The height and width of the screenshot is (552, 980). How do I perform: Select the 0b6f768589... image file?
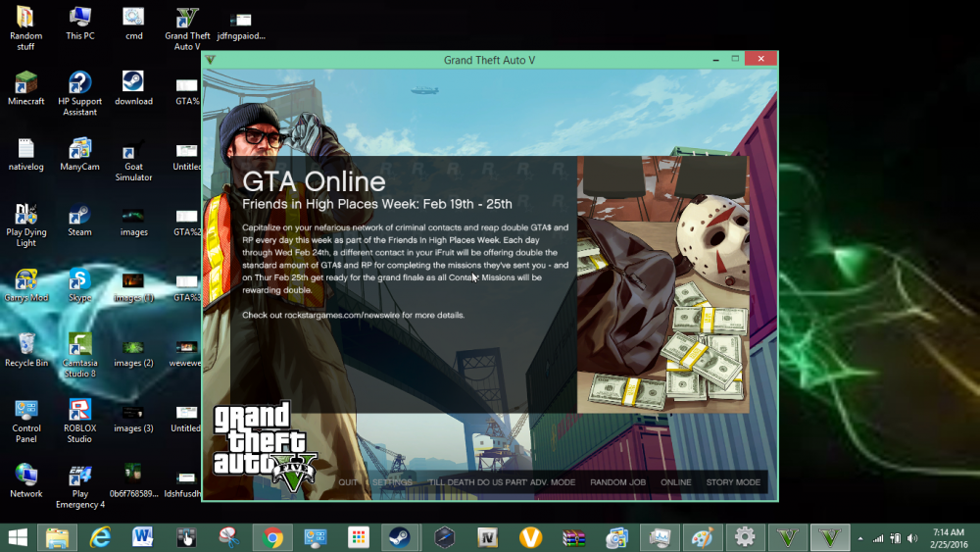click(x=133, y=480)
